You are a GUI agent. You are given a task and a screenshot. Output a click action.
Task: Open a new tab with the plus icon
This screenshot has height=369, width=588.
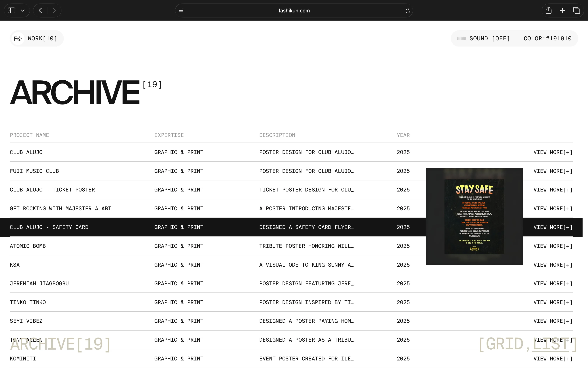(562, 10)
